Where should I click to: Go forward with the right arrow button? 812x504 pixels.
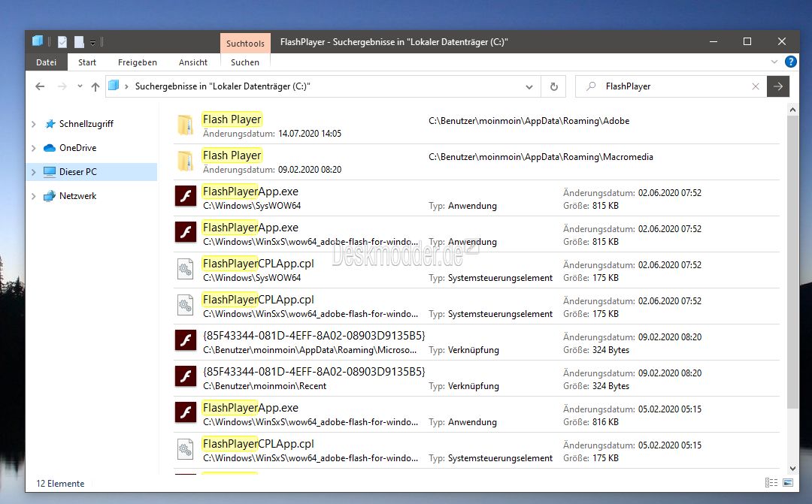(x=62, y=86)
